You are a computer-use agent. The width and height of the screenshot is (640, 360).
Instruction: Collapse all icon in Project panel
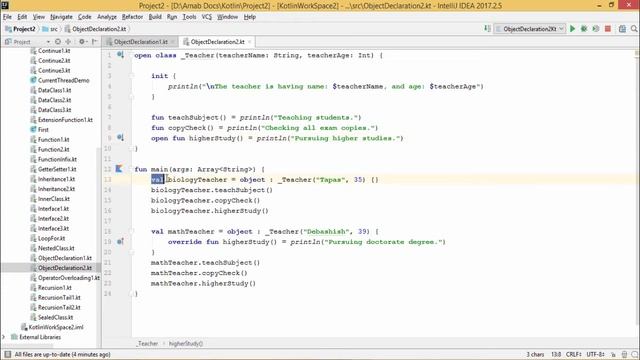coord(68,42)
